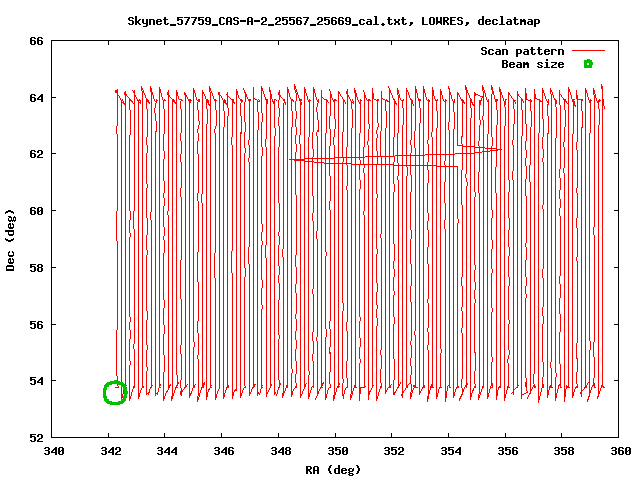
Task: Click y-axis tick value 60
Action: click(36, 211)
